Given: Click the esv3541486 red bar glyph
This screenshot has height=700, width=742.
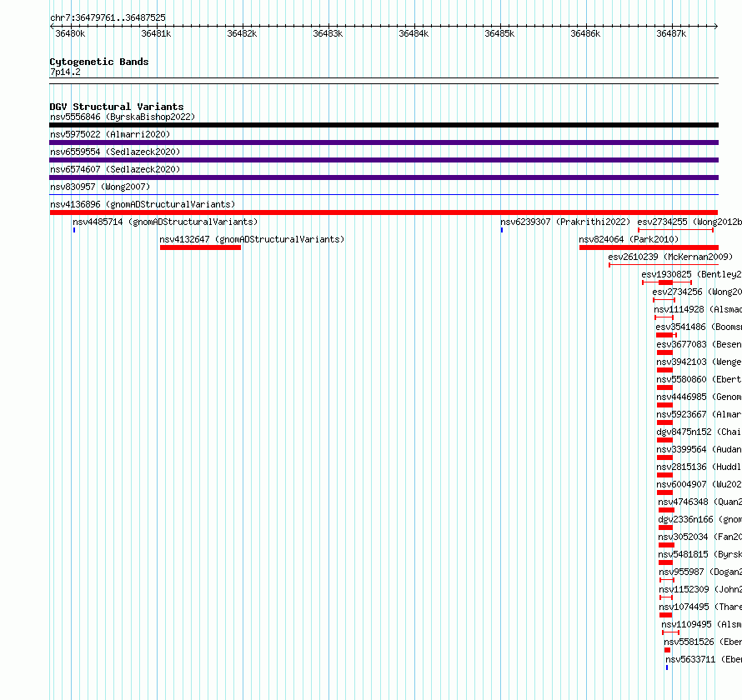Looking at the screenshot, I should click(666, 335).
